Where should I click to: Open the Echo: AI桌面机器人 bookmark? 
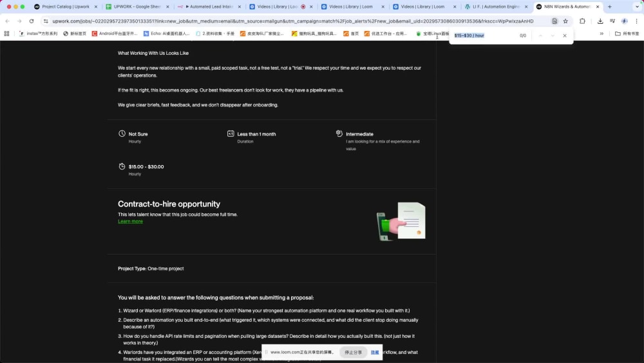[167, 34]
